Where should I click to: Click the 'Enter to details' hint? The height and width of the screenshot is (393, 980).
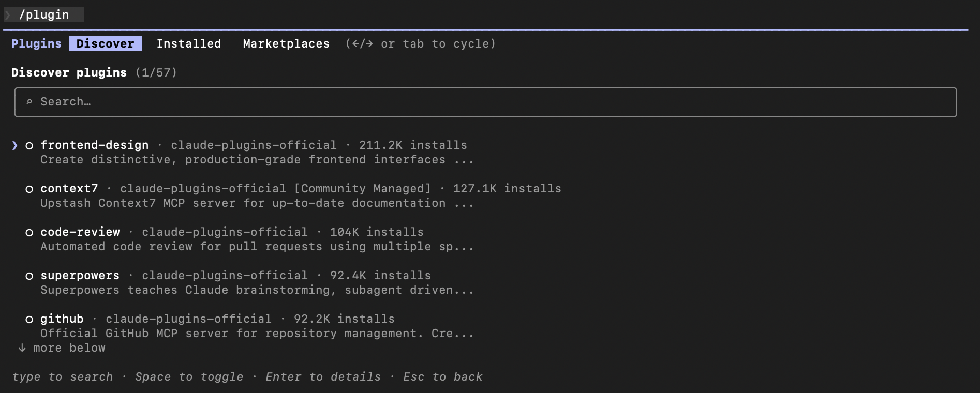[323, 377]
